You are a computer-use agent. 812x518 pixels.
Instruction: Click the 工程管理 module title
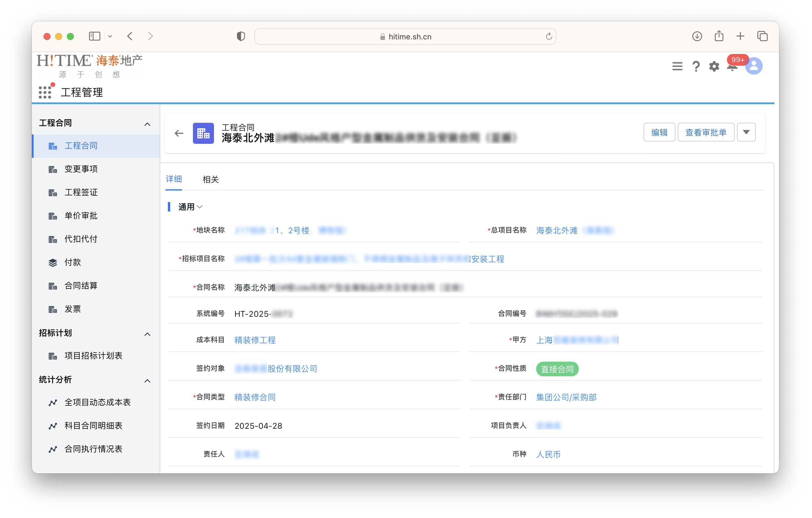[82, 92]
